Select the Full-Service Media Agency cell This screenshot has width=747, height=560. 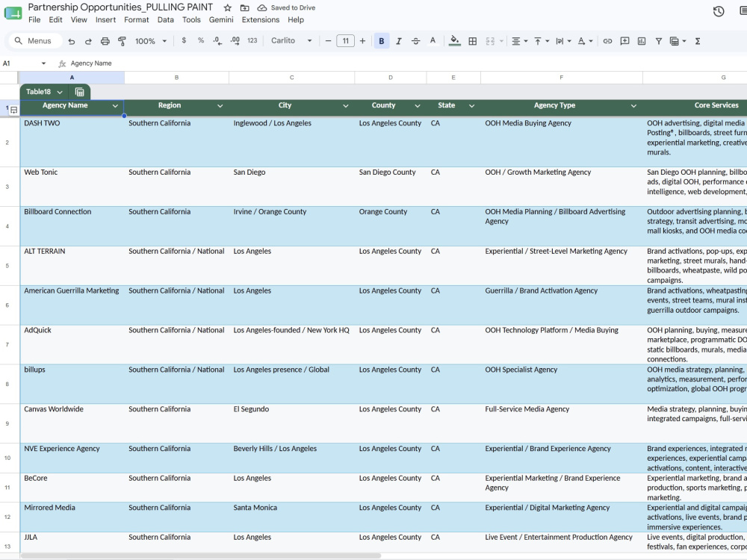(x=561, y=424)
